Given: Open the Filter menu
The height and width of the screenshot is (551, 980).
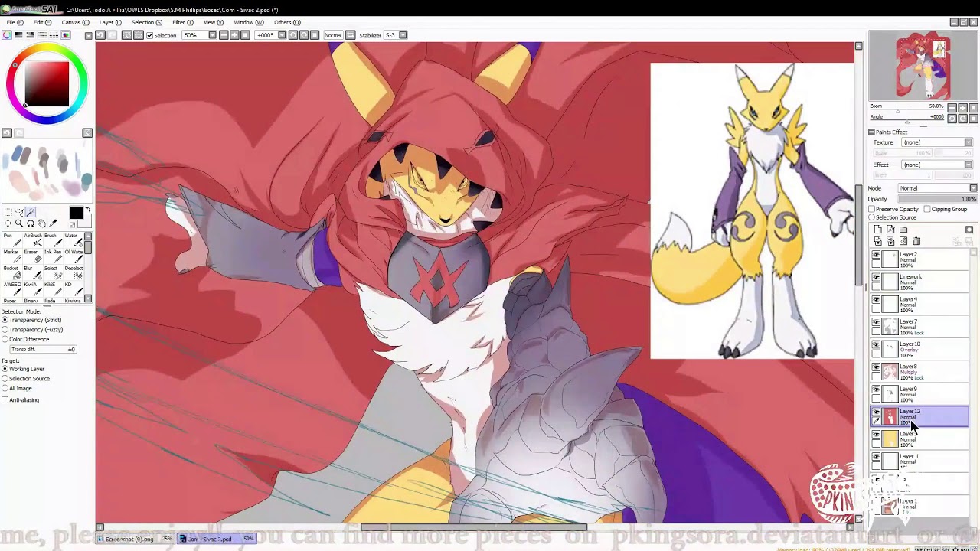Looking at the screenshot, I should click(183, 22).
